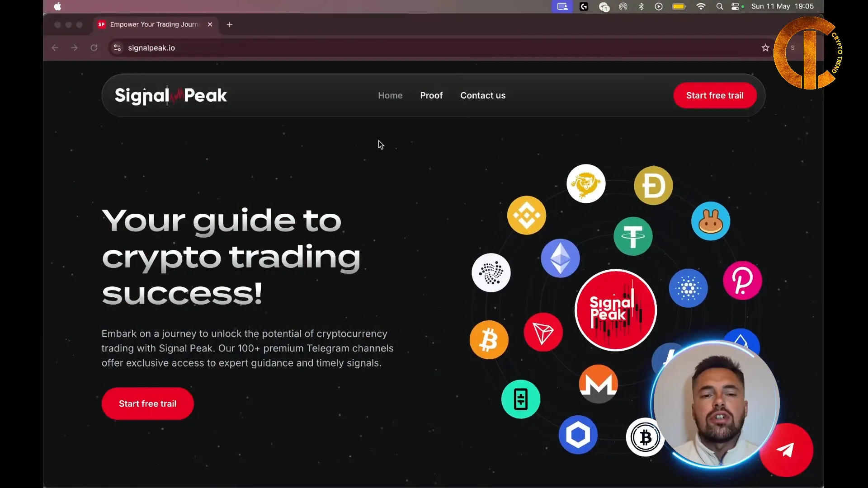This screenshot has width=868, height=488.
Task: Click the orange Bitcoin coin icon
Action: point(489,340)
